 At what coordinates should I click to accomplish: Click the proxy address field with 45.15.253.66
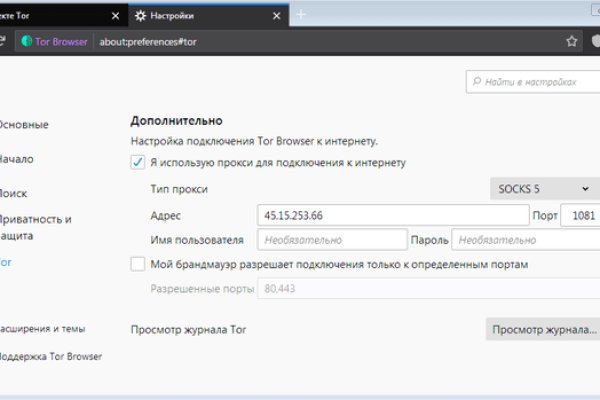392,215
